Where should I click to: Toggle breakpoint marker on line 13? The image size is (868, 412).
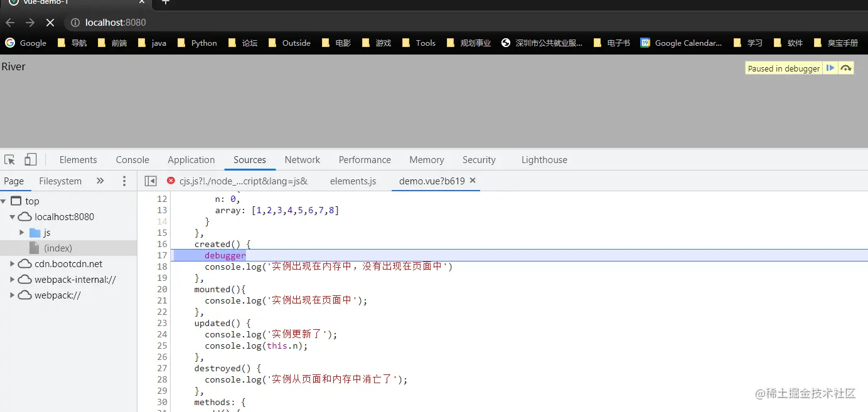coord(162,210)
